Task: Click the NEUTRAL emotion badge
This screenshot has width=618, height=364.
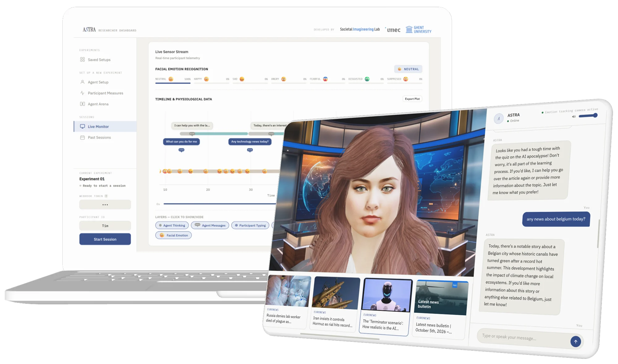Action: tap(408, 69)
